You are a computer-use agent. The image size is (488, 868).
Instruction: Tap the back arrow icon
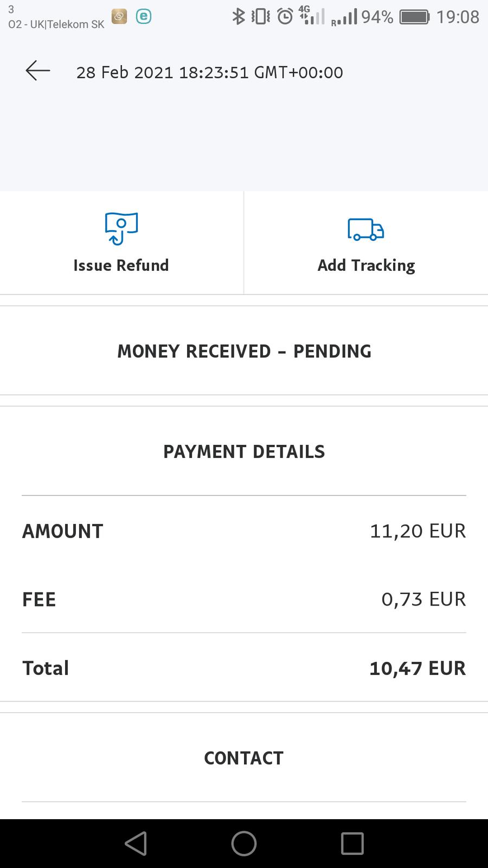coord(38,71)
